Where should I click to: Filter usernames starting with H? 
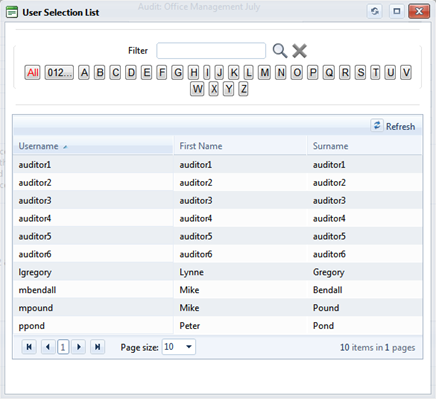(193, 72)
